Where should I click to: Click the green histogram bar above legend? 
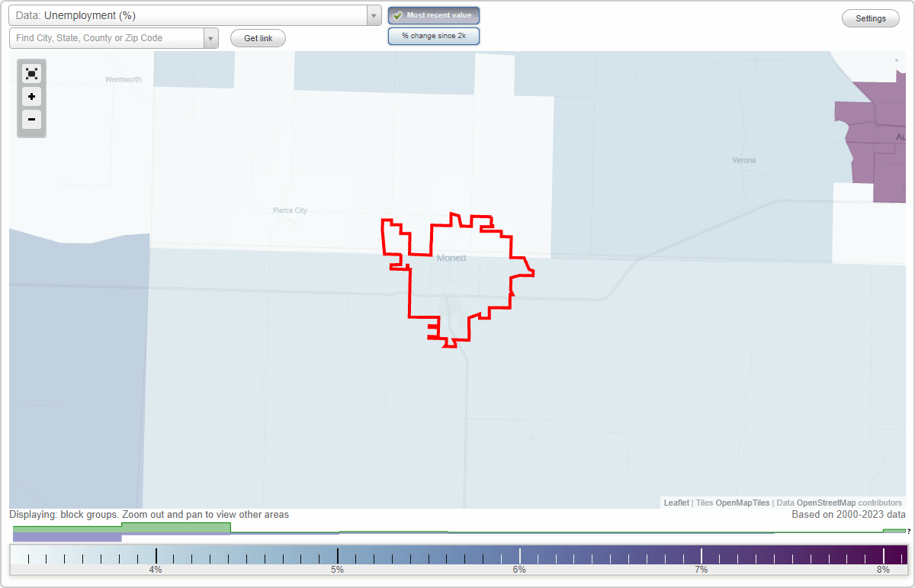pos(175,527)
